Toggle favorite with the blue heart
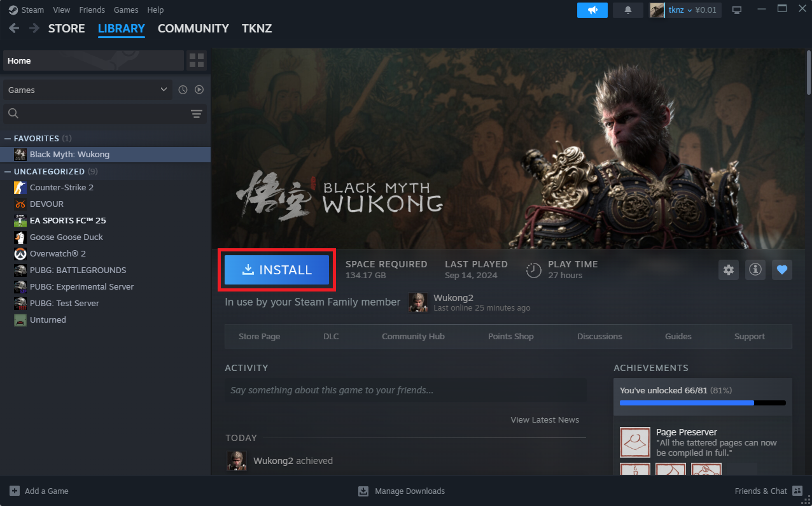The image size is (812, 506). (781, 270)
